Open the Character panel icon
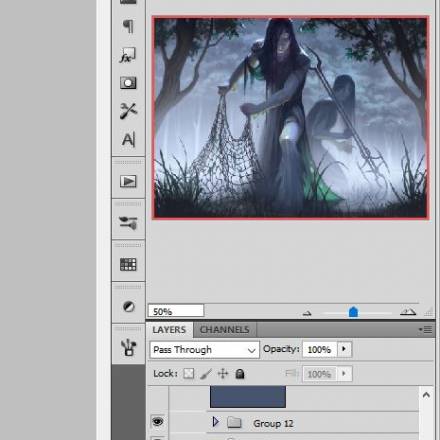Image resolution: width=440 pixels, height=440 pixels. pos(129,139)
